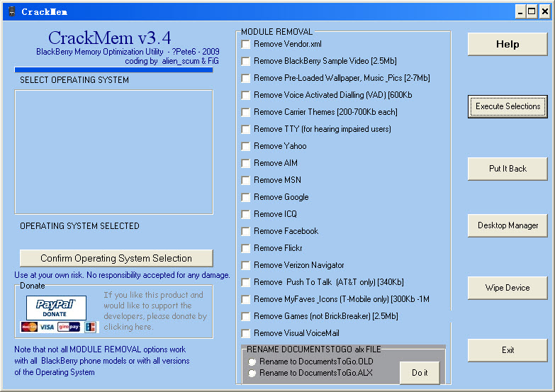
Task: Click the Wipe Device button
Action: (x=508, y=288)
